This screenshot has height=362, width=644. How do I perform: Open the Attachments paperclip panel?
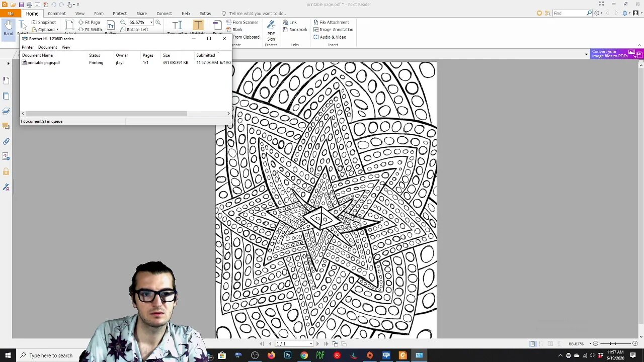click(6, 141)
